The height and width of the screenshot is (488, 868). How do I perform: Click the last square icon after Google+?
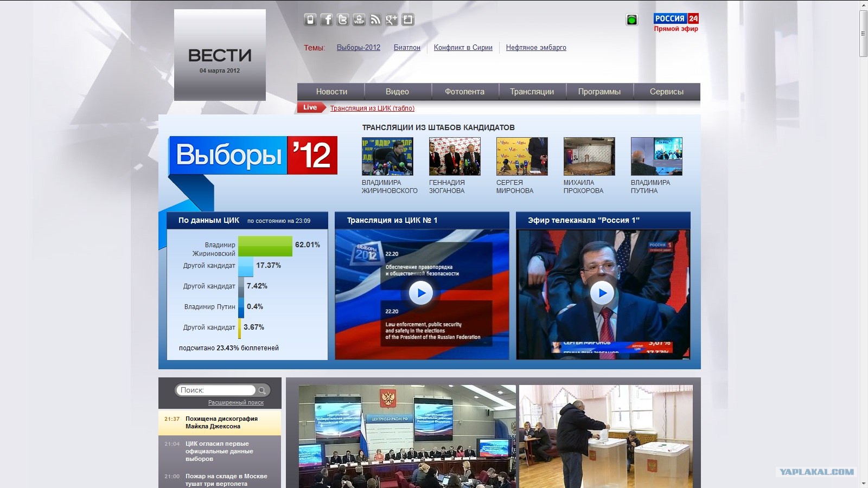coord(408,20)
